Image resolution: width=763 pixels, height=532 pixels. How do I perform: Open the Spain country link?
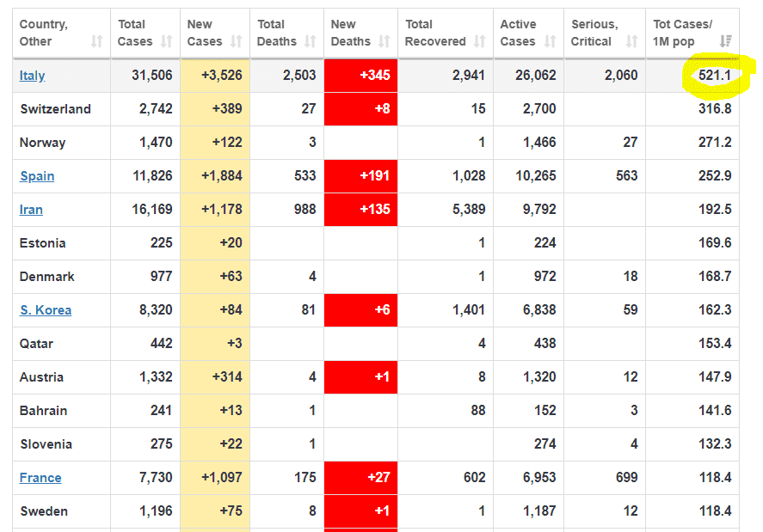[37, 176]
